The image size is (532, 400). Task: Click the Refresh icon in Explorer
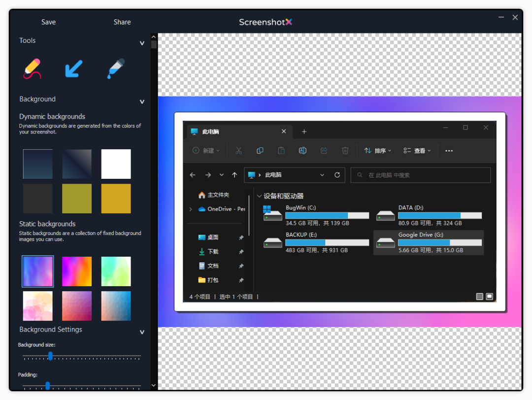pos(337,175)
